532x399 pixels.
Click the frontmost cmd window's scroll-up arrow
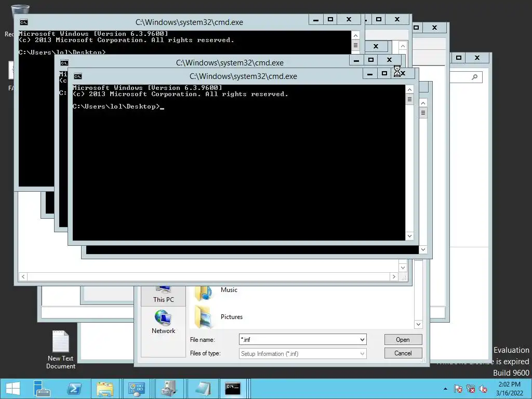[409, 89]
